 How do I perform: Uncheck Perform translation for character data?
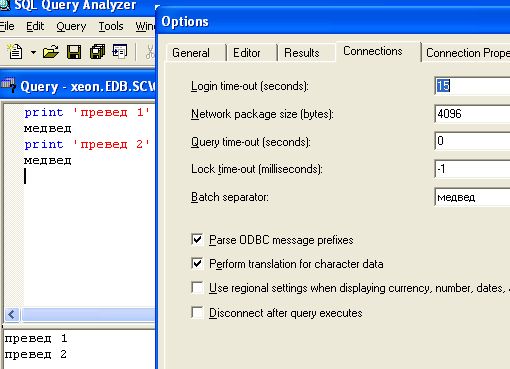click(197, 263)
